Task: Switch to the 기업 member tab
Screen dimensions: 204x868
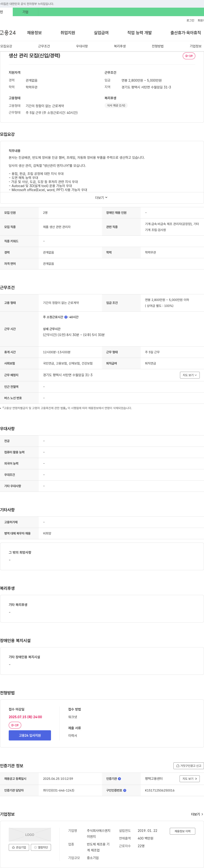Action: tap(25, 12)
